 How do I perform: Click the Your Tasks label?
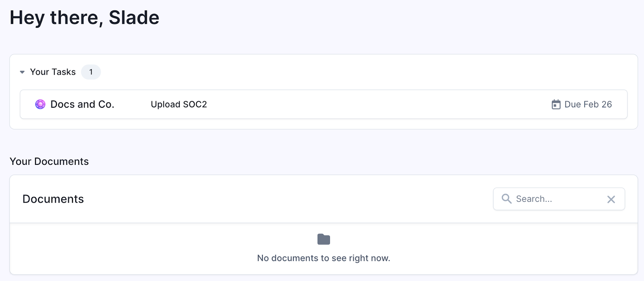click(53, 72)
